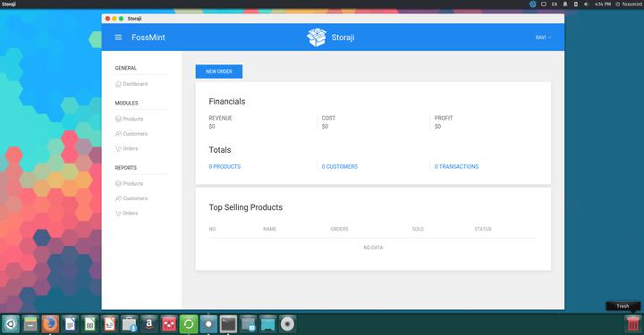The width and height of the screenshot is (644, 335).
Task: Open Products report under Reports
Action: 129,184
